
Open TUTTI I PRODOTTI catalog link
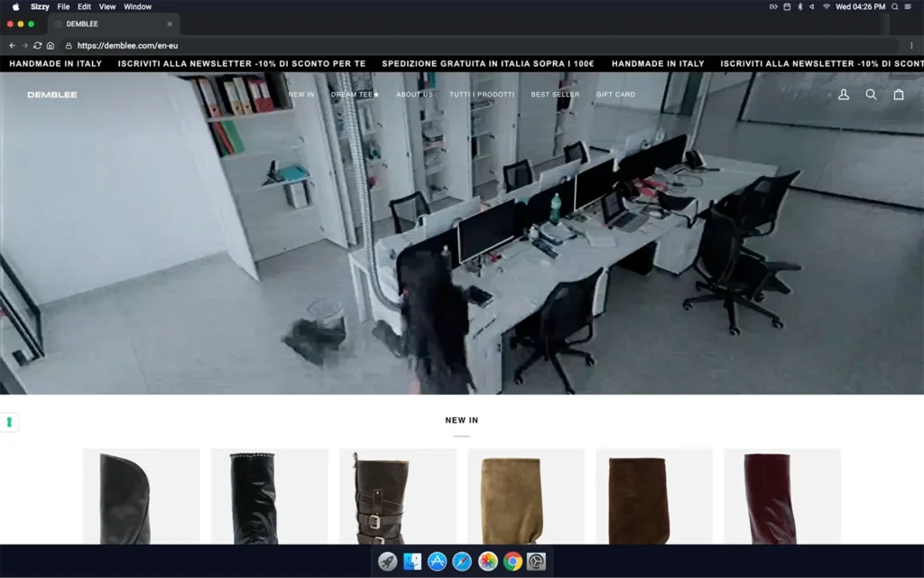point(482,95)
